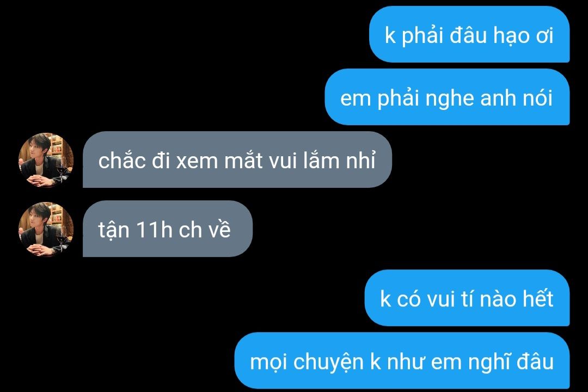This screenshot has width=588, height=392.
Task: Select the gray "chắc đi xem mắt vui lắm nhỉ" message
Action: [x=237, y=160]
